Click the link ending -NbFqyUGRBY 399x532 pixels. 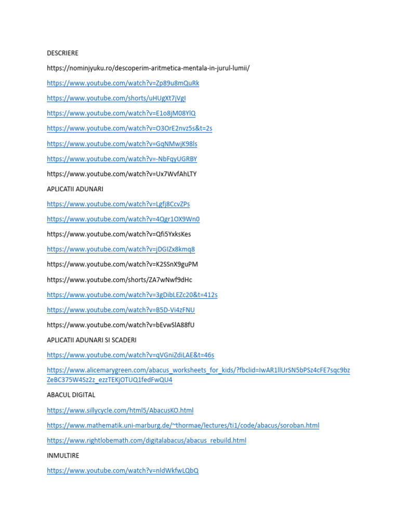122,159
